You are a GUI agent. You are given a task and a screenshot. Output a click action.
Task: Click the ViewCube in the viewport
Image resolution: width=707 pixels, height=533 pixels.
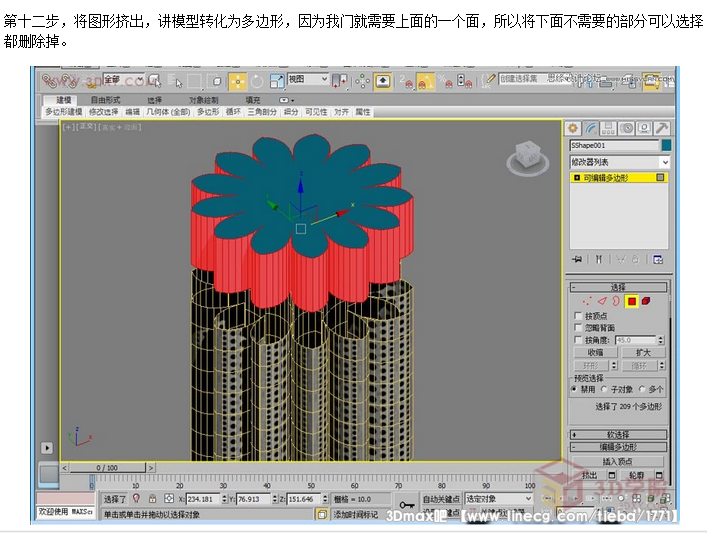click(528, 158)
